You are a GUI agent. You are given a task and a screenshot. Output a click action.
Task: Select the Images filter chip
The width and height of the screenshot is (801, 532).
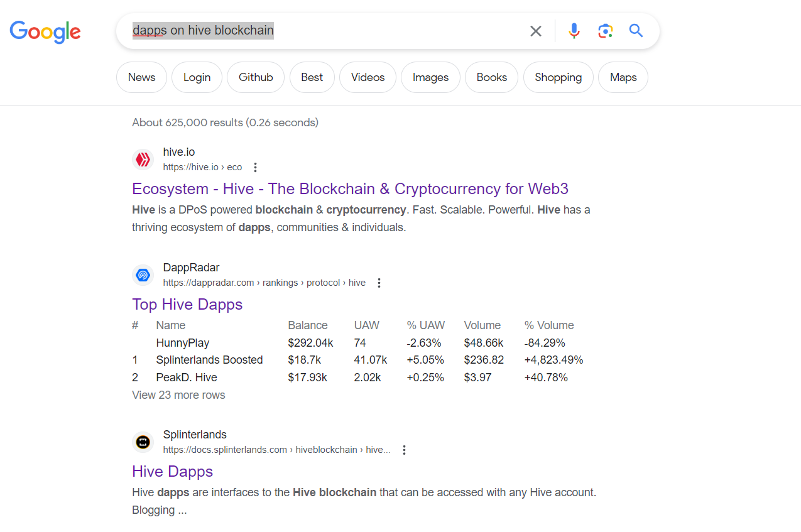[430, 77]
